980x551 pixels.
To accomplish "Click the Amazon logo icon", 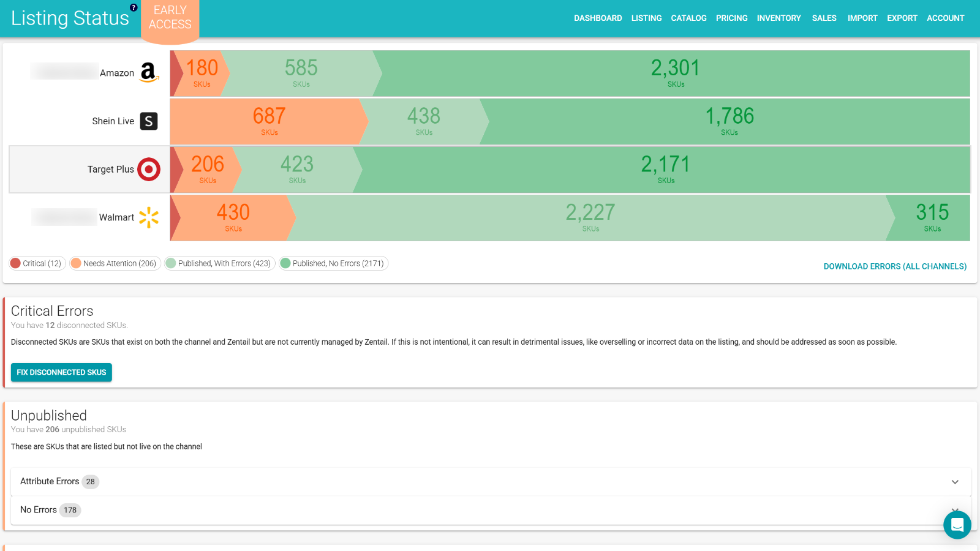I will click(x=149, y=72).
